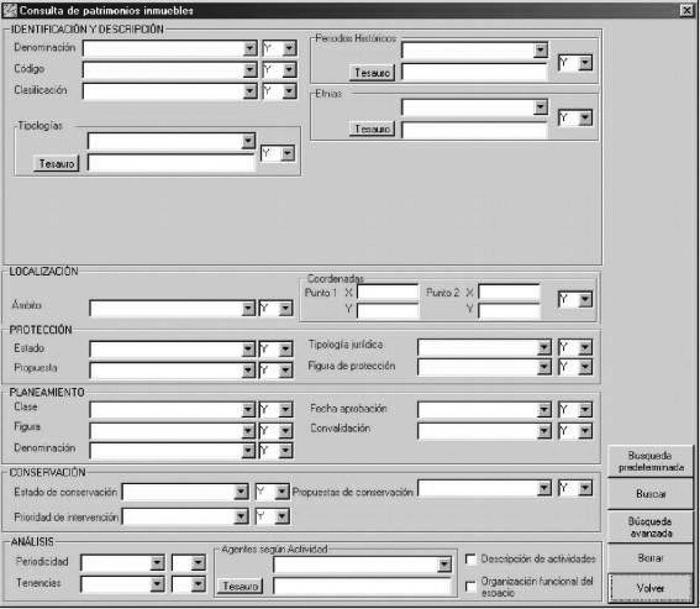Click the Buscar button
700x609 pixels.
650,494
